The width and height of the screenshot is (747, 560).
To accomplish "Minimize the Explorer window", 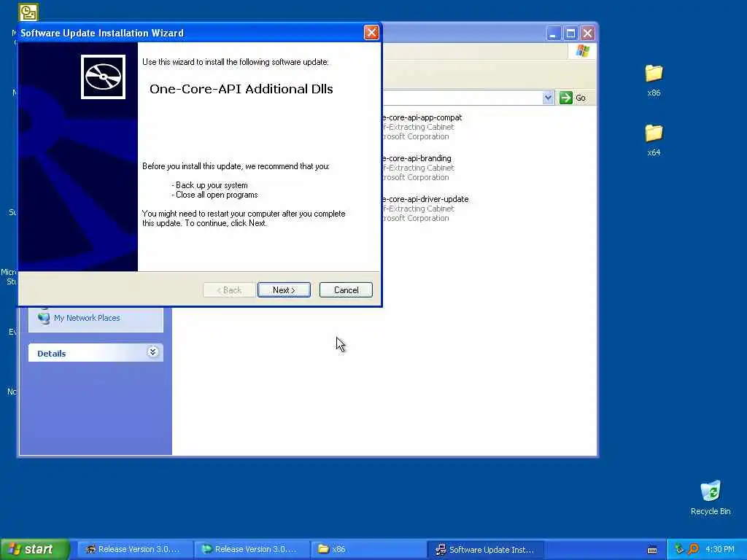I will (553, 34).
